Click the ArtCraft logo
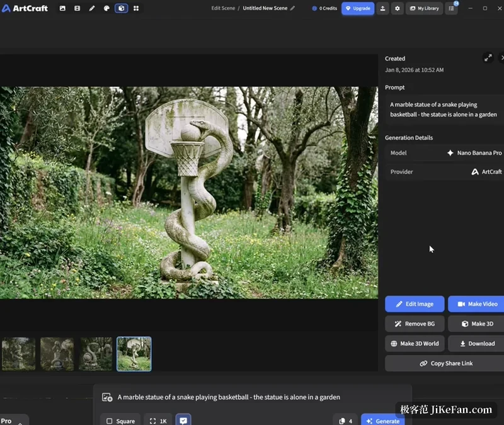Image resolution: width=504 pixels, height=425 pixels. [25, 8]
